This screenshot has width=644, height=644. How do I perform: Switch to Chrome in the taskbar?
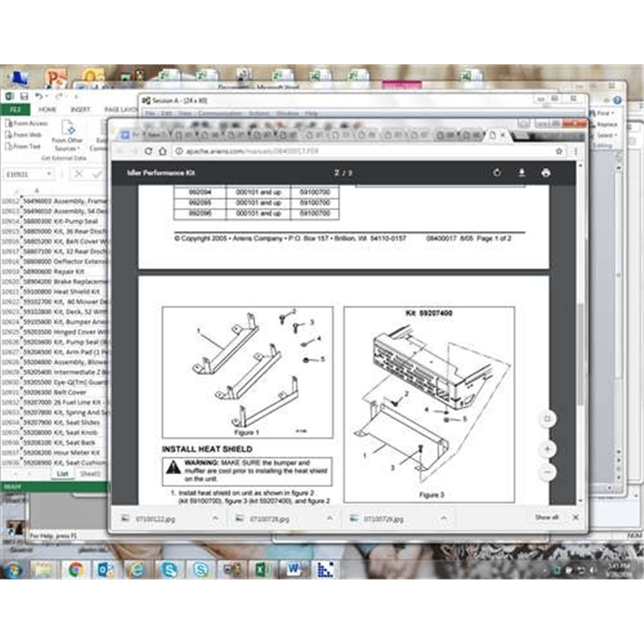pos(76,569)
